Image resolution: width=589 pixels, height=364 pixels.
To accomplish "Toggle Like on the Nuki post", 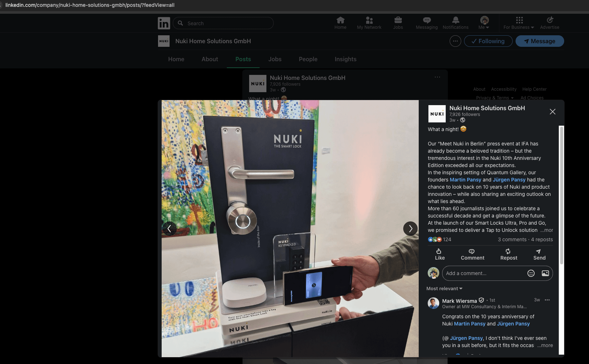I will pyautogui.click(x=440, y=255).
